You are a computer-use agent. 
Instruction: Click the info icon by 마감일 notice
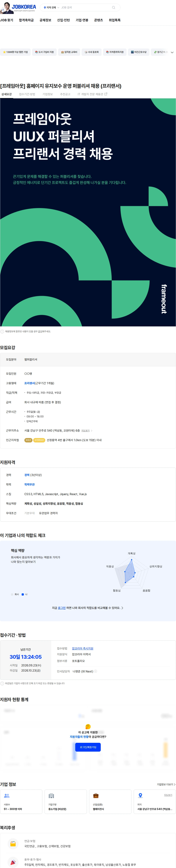(2, 684)
